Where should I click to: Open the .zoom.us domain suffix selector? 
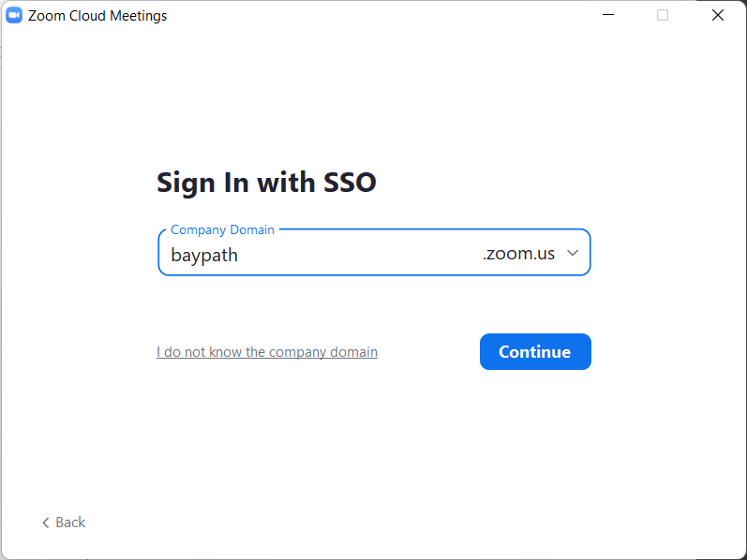519,254
